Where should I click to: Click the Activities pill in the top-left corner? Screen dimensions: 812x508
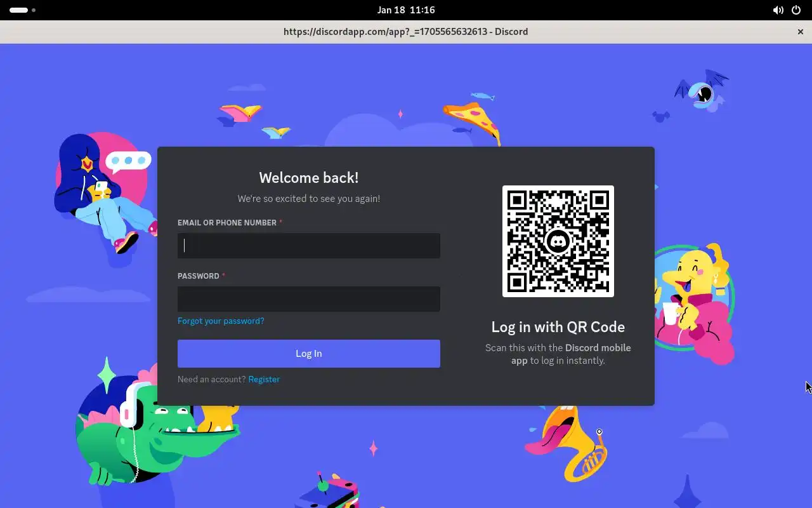click(x=22, y=10)
